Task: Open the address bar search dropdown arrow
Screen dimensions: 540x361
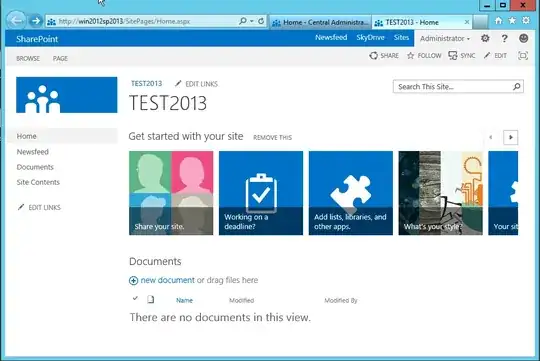Action: (x=252, y=21)
